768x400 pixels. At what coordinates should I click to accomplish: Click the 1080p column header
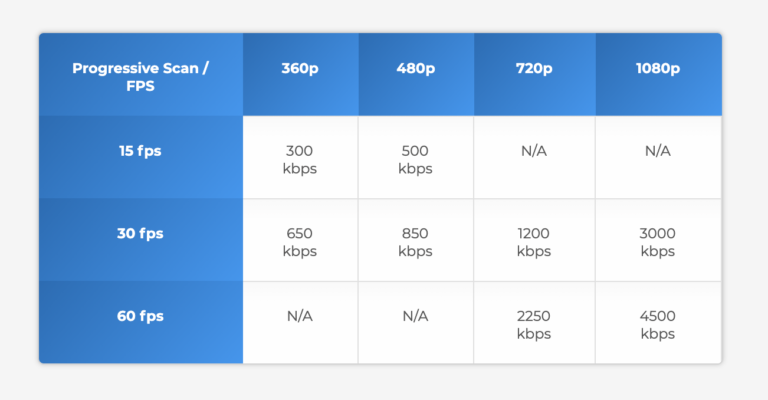pyautogui.click(x=657, y=69)
